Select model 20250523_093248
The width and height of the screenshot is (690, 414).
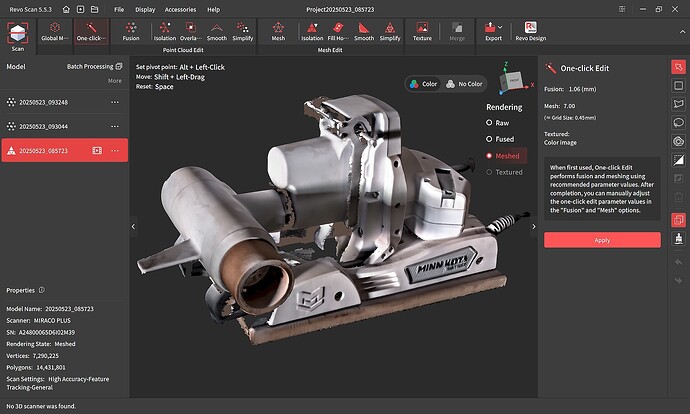(65, 102)
